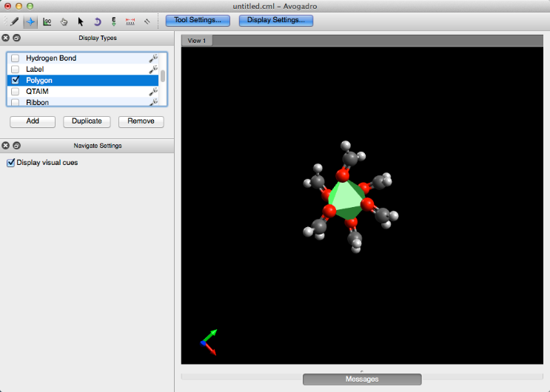Select the Draw pencil tool
The height and width of the screenshot is (392, 550).
click(14, 21)
